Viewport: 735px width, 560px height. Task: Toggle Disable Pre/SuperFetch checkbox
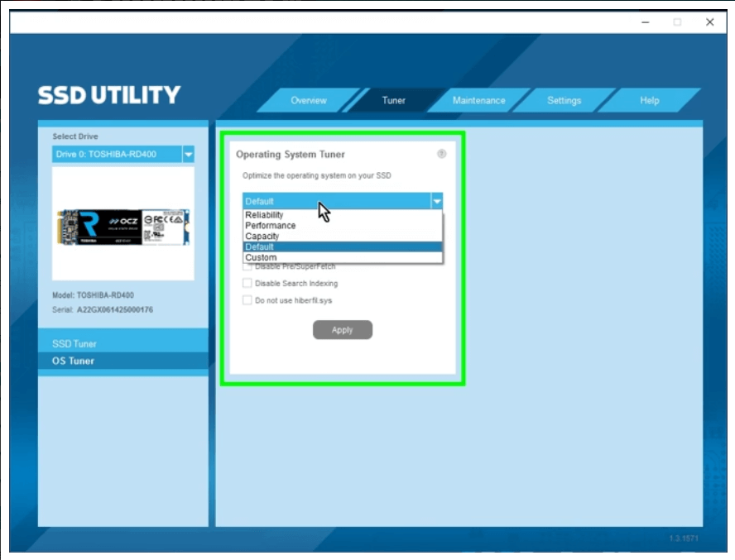click(x=247, y=267)
